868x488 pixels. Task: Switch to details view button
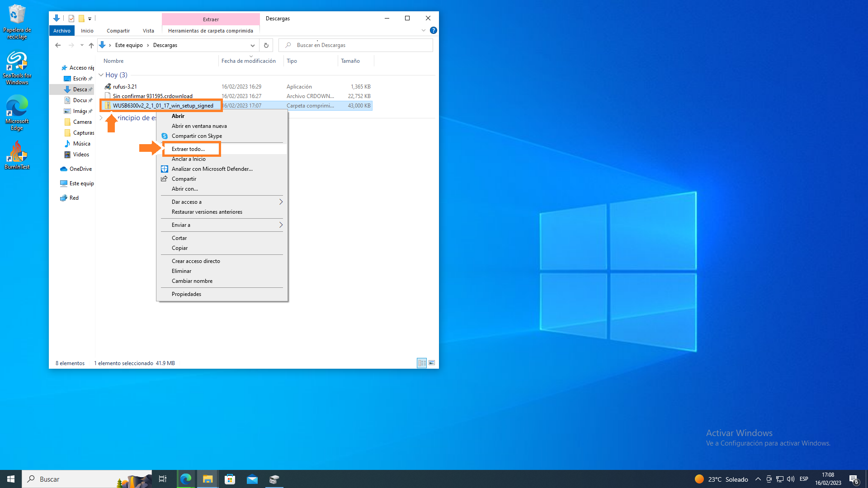point(421,363)
